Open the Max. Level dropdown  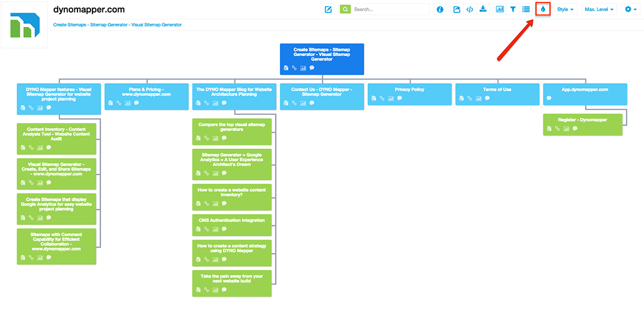pyautogui.click(x=599, y=9)
